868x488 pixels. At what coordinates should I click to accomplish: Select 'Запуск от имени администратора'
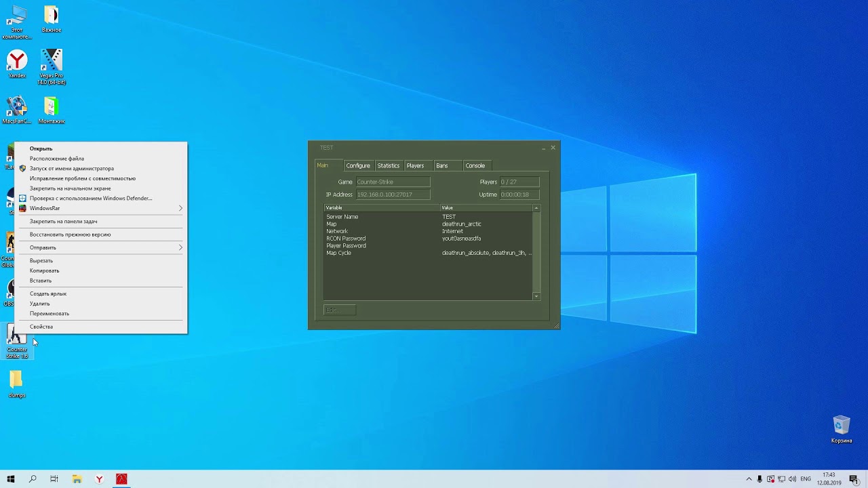100,168
